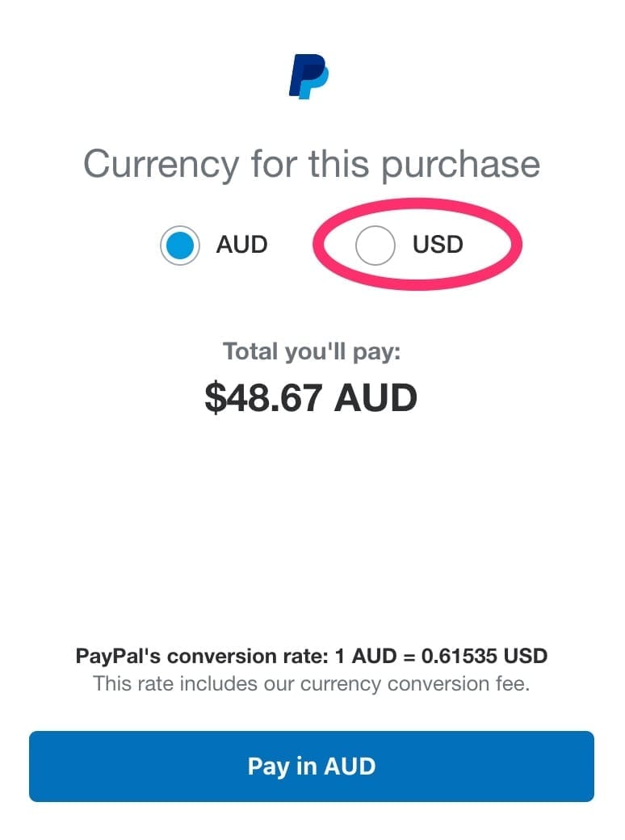This screenshot has height=840, width=625.
Task: Click the selected blue AUD radio indicator
Action: point(179,244)
